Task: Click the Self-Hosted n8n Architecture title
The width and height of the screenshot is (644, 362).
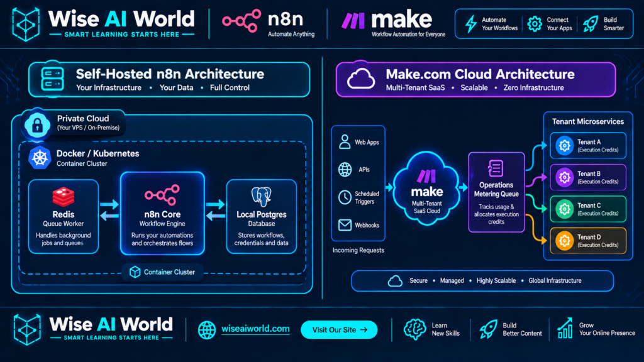Action: (170, 74)
